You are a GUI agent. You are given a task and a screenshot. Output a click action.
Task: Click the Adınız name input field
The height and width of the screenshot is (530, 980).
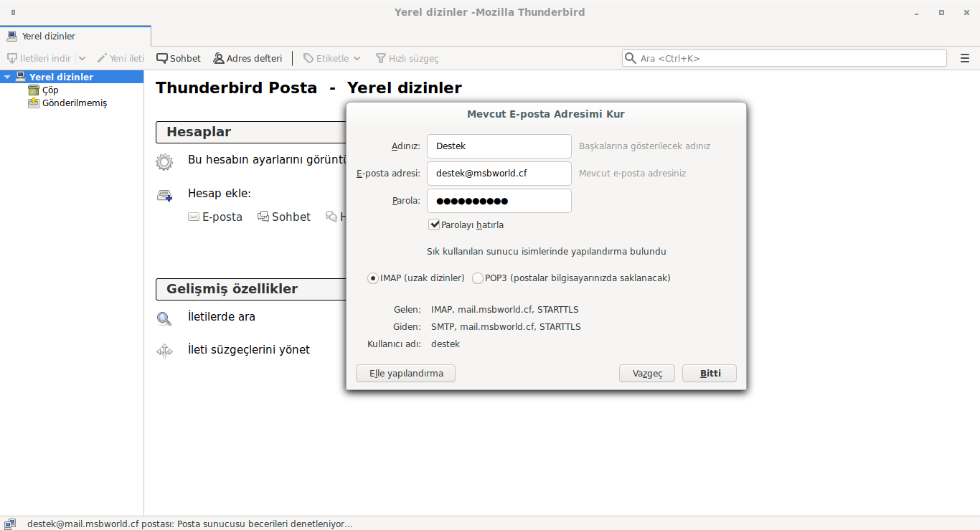[499, 146]
